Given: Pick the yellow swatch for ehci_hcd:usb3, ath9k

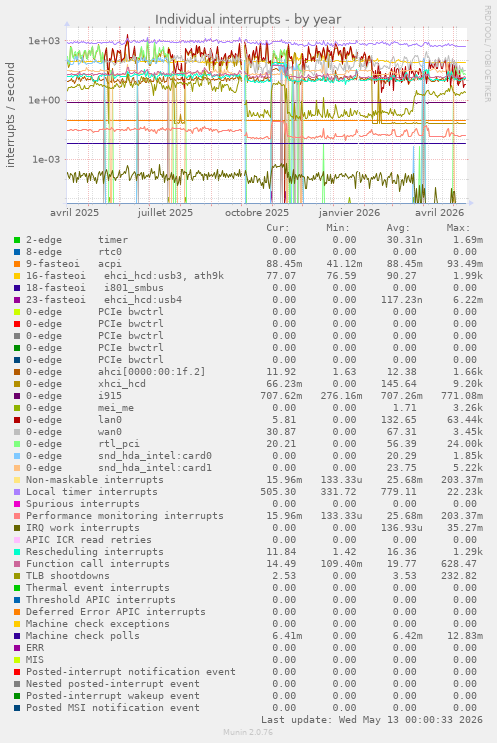Looking at the screenshot, I should 17,276.
